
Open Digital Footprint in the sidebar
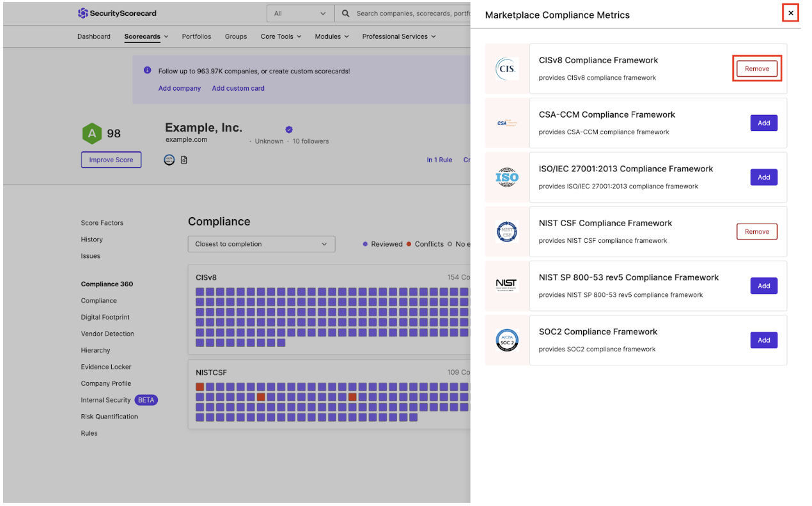click(x=105, y=318)
